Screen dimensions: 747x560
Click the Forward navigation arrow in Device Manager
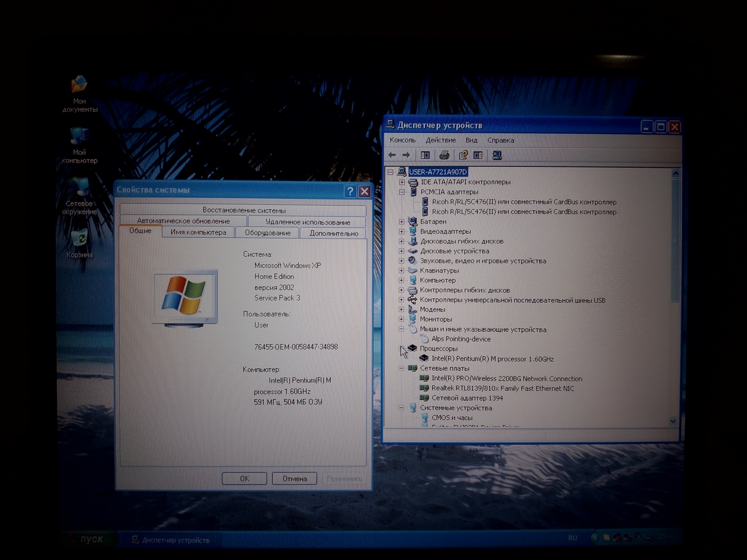click(406, 155)
